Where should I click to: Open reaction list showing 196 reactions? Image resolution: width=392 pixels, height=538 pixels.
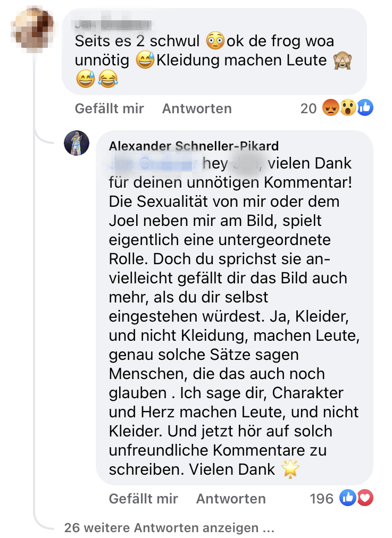[x=322, y=499]
